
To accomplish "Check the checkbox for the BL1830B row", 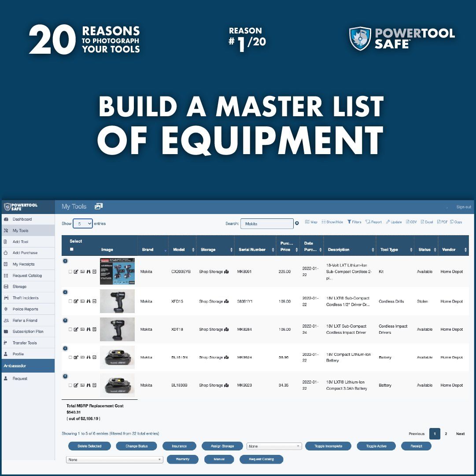I will [x=70, y=385].
